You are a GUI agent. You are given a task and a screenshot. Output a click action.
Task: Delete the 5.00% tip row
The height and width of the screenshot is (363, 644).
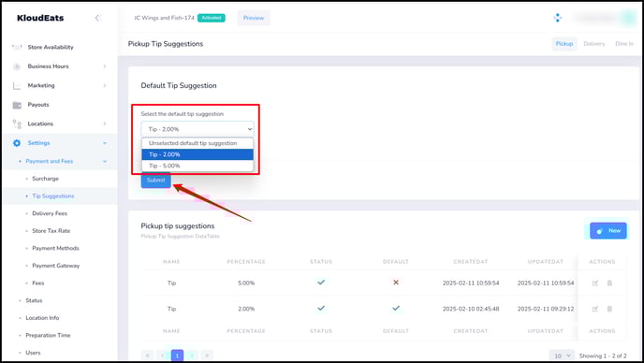609,283
